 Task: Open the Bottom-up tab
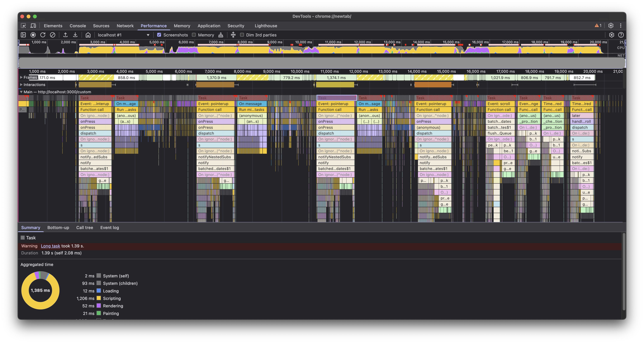[x=58, y=227]
